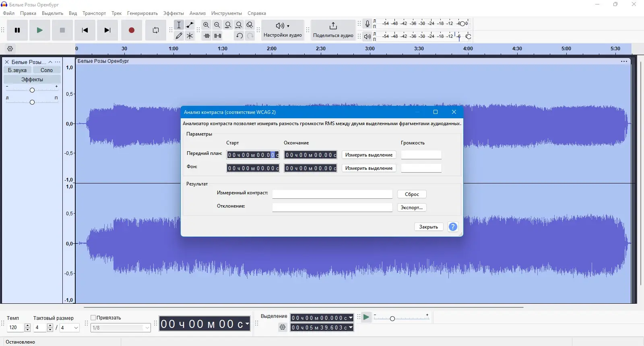Image resolution: width=644 pixels, height=346 pixels.
Task: Click the Темп value field
Action: (16, 327)
